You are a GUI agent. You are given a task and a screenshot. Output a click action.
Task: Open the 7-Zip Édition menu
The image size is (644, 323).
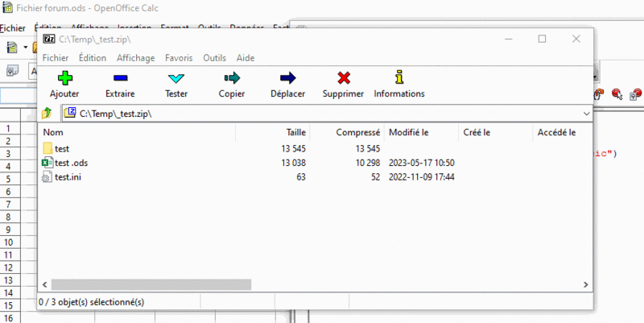[x=93, y=58]
